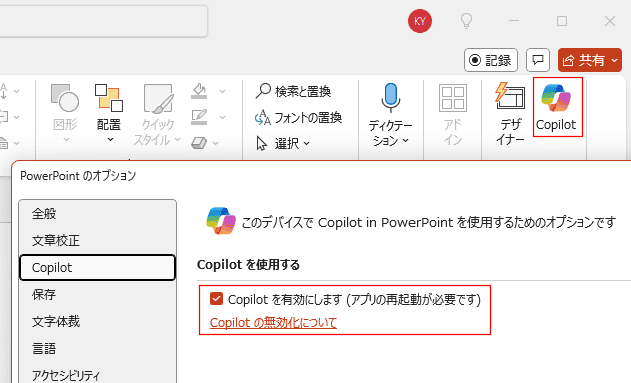Click the Record (記録) button
Viewport: 631px width, 383px height.
coord(491,60)
